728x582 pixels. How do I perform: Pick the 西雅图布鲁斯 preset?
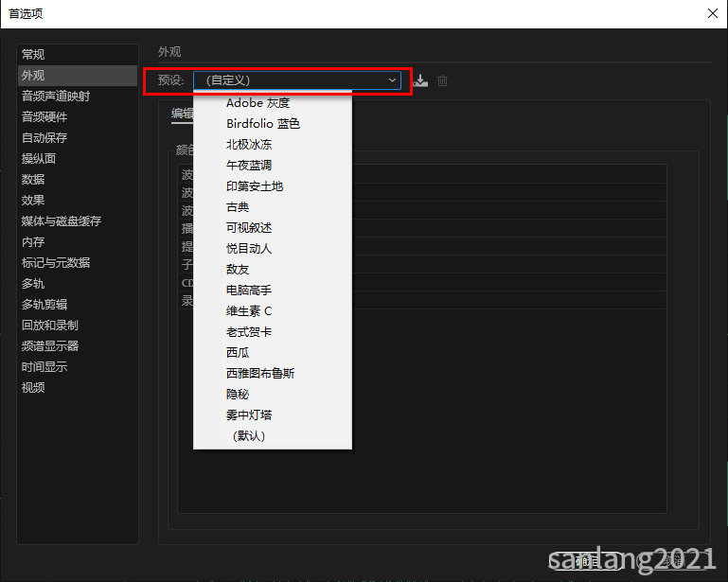click(x=273, y=374)
